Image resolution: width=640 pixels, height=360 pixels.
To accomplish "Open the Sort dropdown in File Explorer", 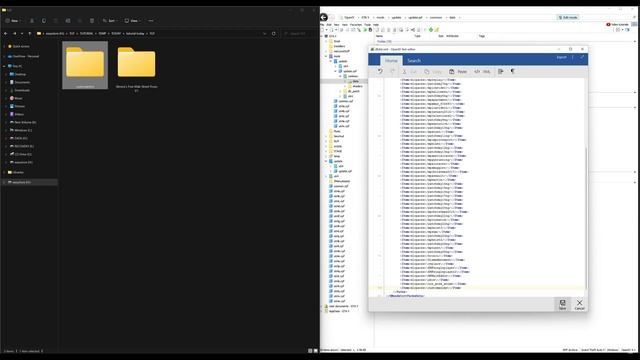I will 110,20.
